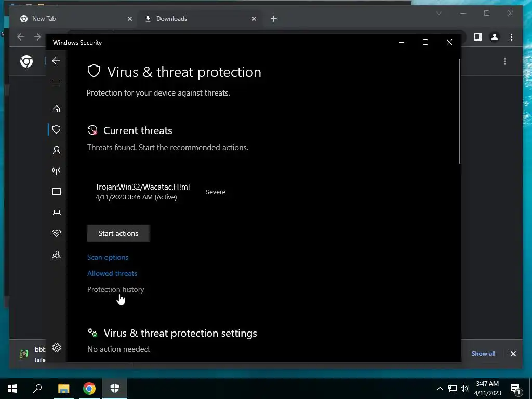Show hidden system tray icons
This screenshot has height=399, width=532.
coord(440,389)
